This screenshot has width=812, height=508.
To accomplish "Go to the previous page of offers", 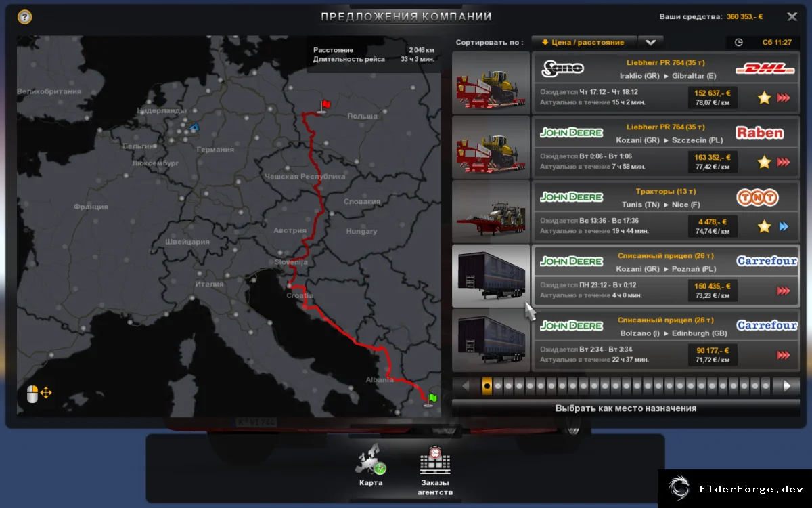I will (x=466, y=386).
